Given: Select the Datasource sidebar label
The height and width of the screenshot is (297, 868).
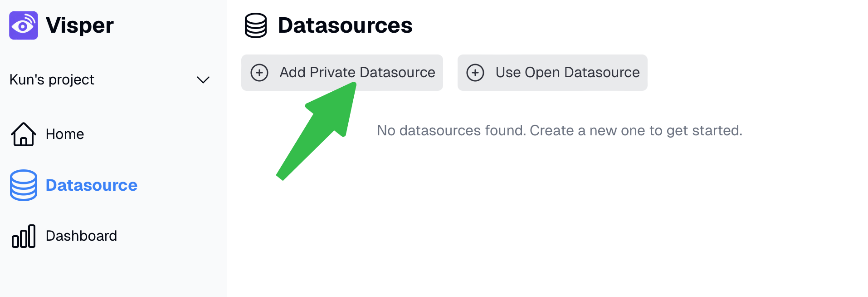Looking at the screenshot, I should 92,185.
